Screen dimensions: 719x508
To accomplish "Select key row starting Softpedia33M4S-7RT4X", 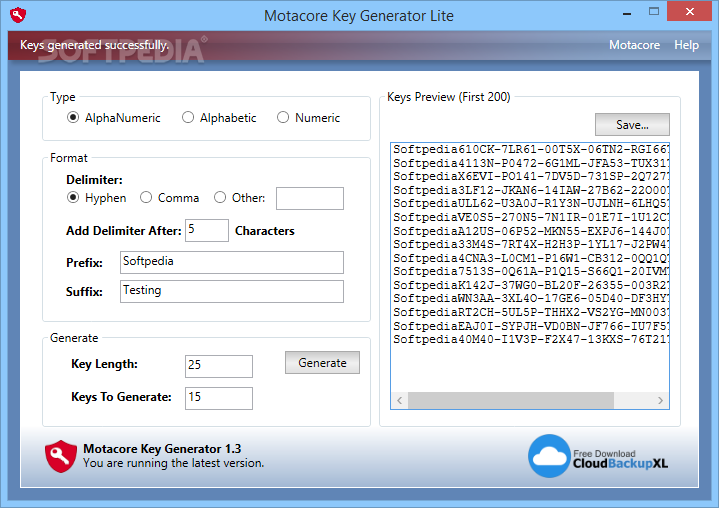I will [531, 244].
